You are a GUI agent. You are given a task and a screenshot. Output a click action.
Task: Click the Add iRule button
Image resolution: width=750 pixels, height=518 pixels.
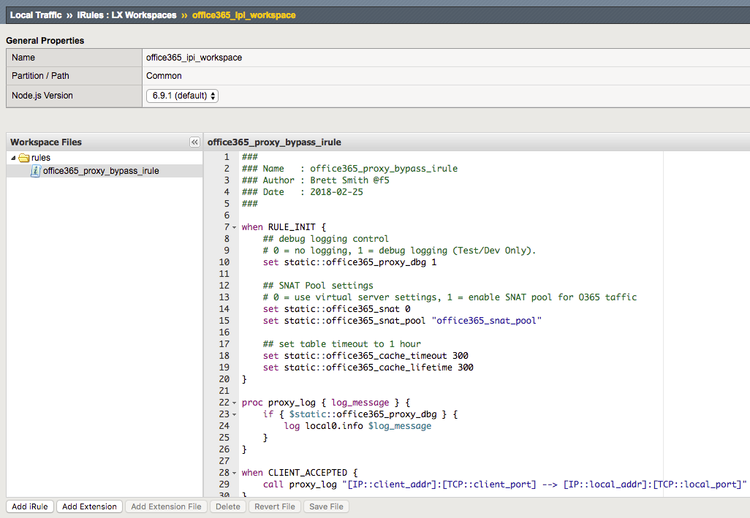coord(29,507)
